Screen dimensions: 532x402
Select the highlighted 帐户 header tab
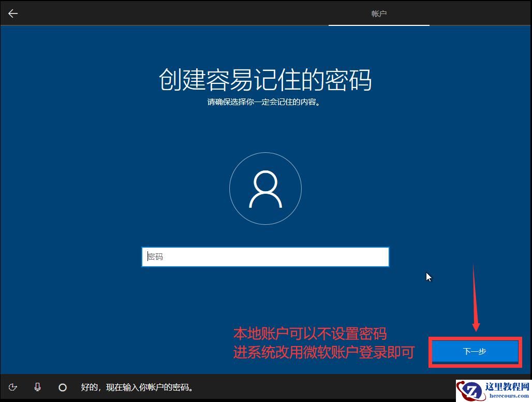(x=379, y=14)
